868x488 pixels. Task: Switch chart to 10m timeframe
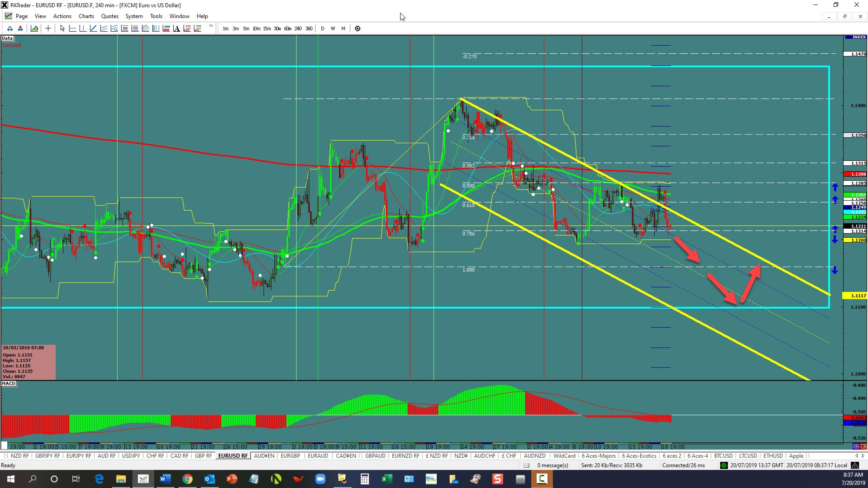256,29
